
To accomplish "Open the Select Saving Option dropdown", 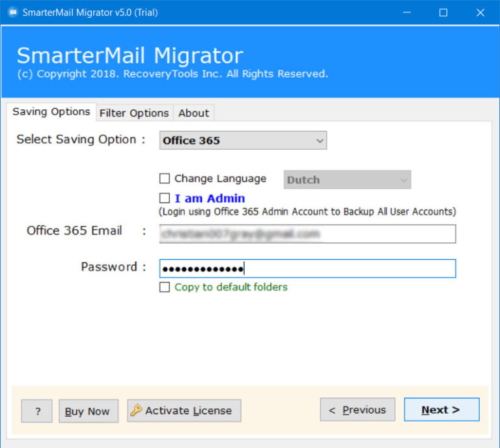I will tap(243, 141).
